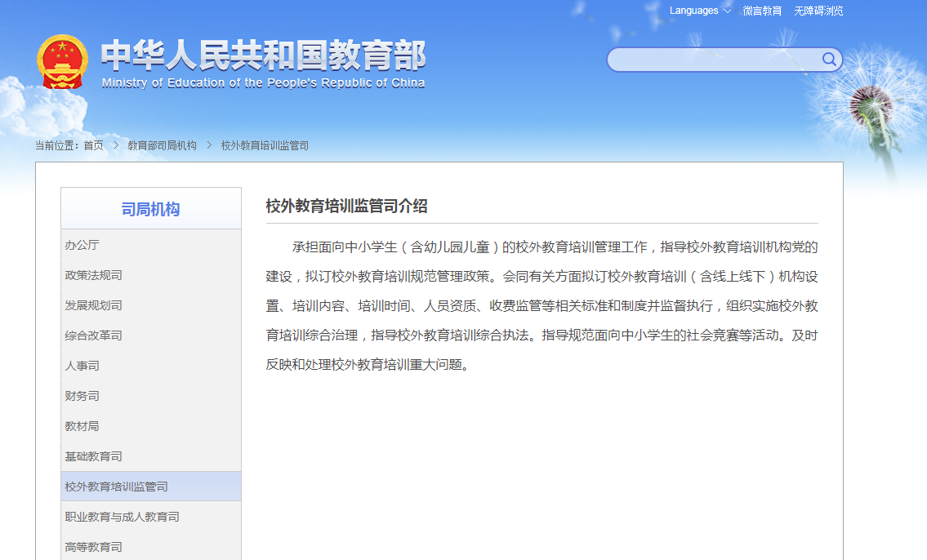Expand the Languages dropdown
927x560 pixels.
(700, 11)
